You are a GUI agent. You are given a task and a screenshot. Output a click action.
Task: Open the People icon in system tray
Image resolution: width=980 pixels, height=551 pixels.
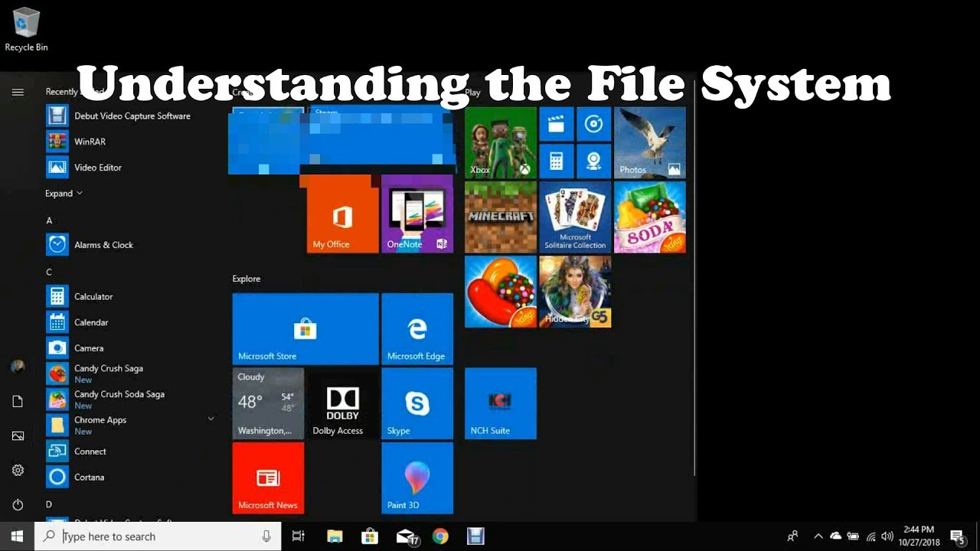(793, 536)
